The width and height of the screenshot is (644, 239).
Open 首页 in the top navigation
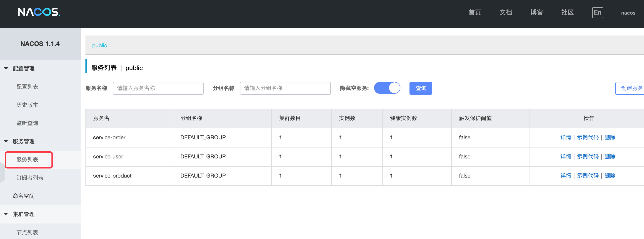tap(474, 13)
